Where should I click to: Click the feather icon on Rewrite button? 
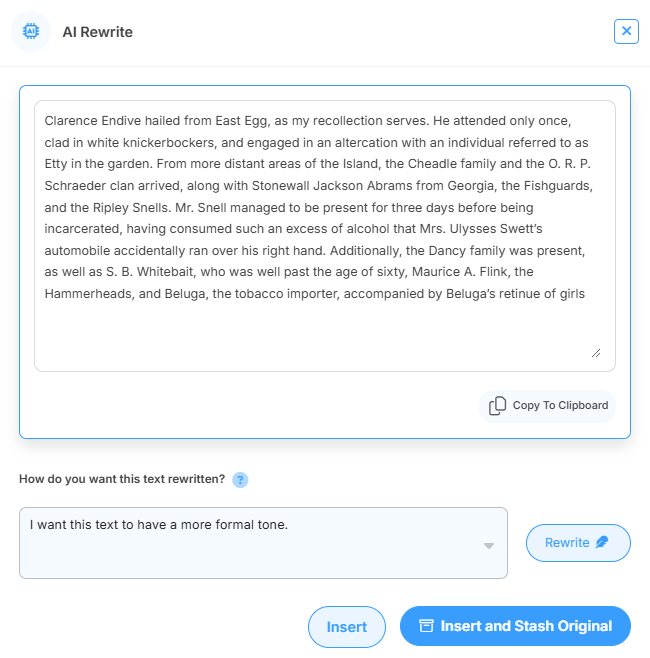click(x=602, y=543)
